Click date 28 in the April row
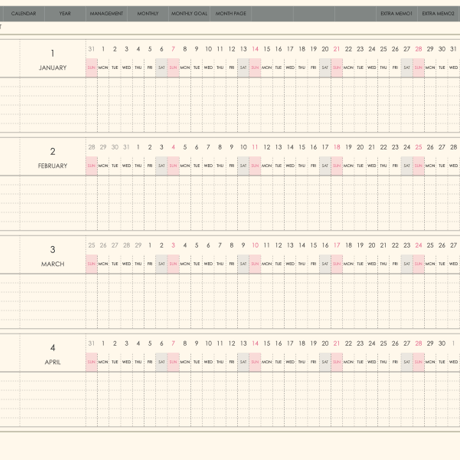Screen dimensions: 460x460 [419, 343]
